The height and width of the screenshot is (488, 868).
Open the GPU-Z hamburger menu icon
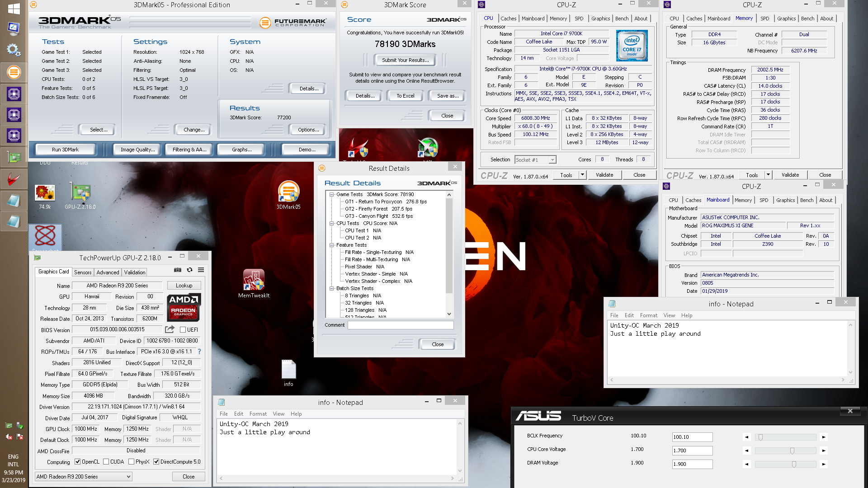(201, 270)
